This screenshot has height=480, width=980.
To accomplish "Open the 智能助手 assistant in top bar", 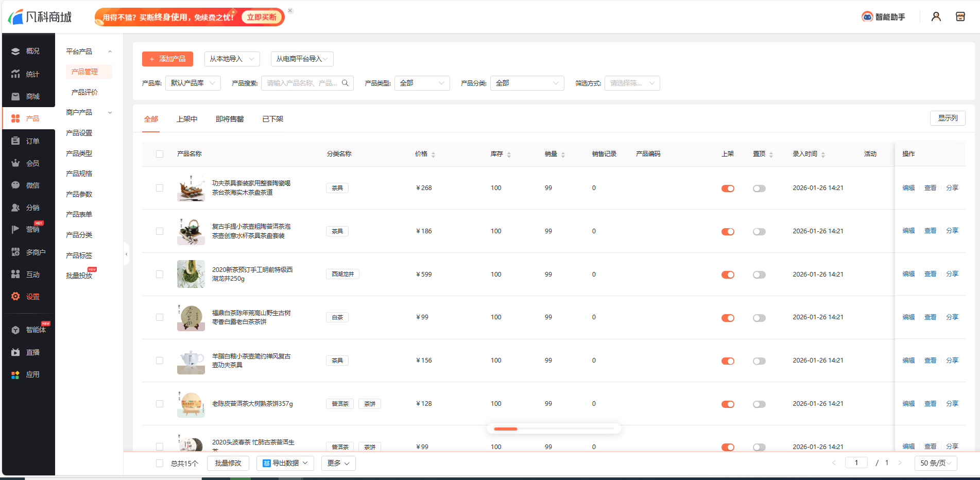I will coord(883,16).
